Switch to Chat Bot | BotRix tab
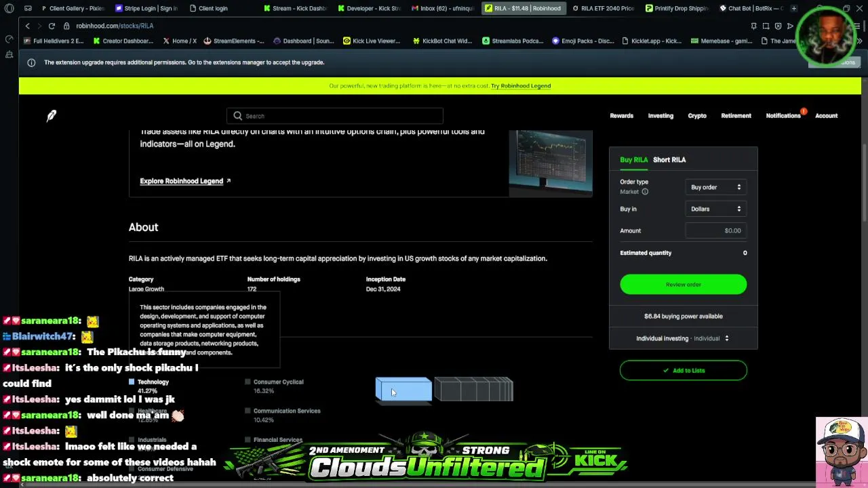The width and height of the screenshot is (868, 488). point(751,8)
